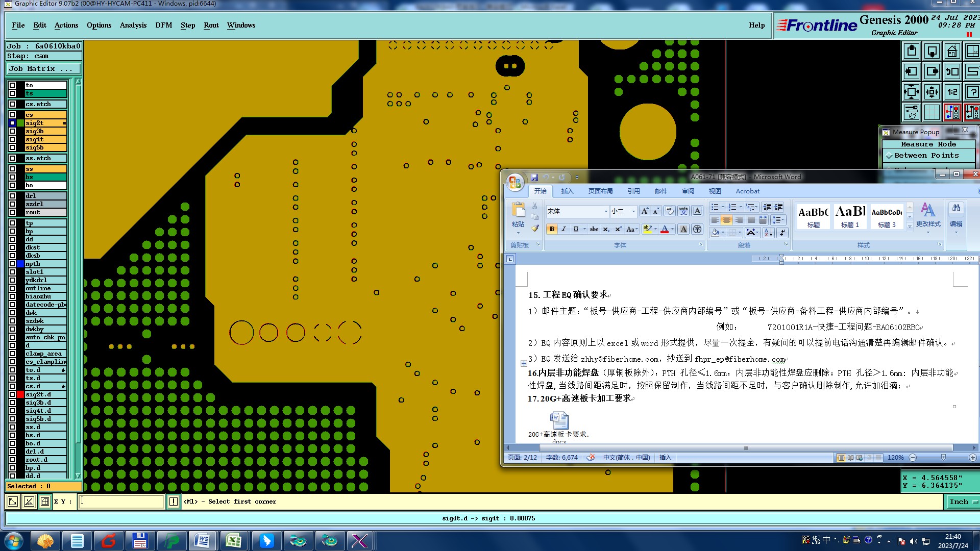Click the home view icon
This screenshot has width=980, height=551.
coord(952,52)
